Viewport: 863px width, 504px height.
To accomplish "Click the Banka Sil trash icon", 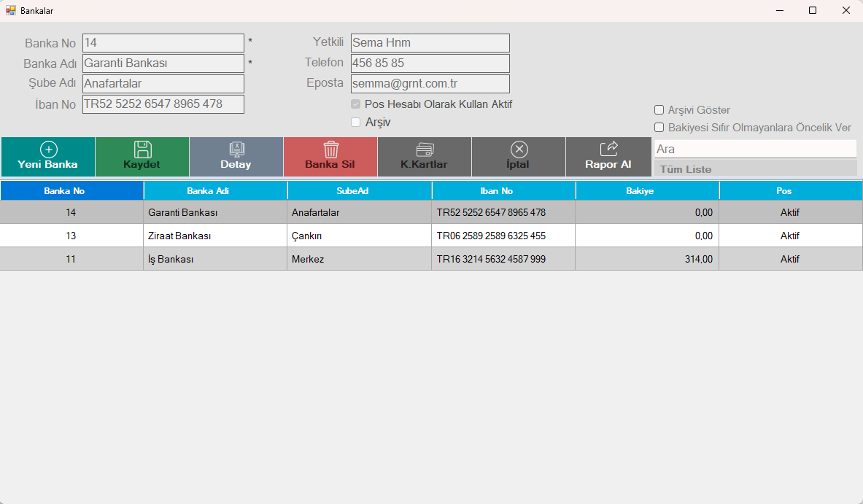I will (330, 150).
